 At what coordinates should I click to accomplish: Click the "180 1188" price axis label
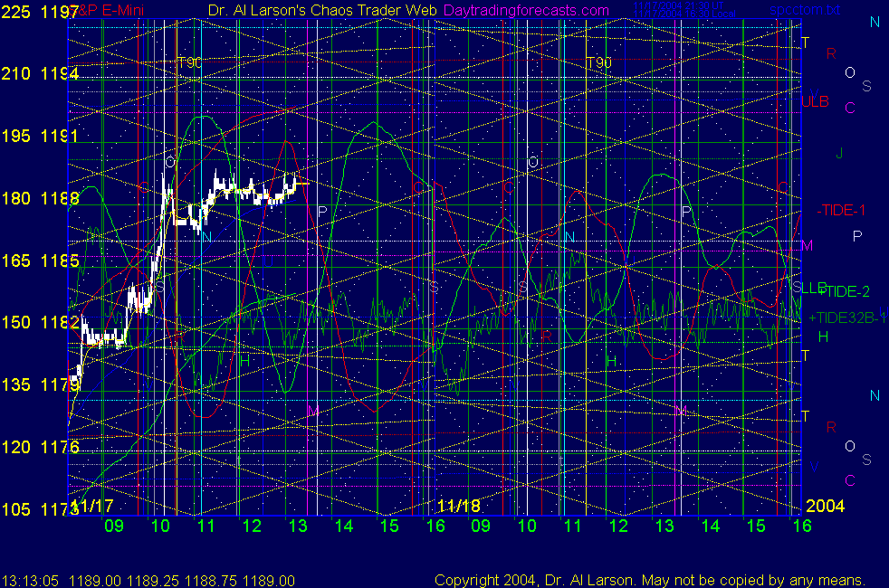coord(40,198)
